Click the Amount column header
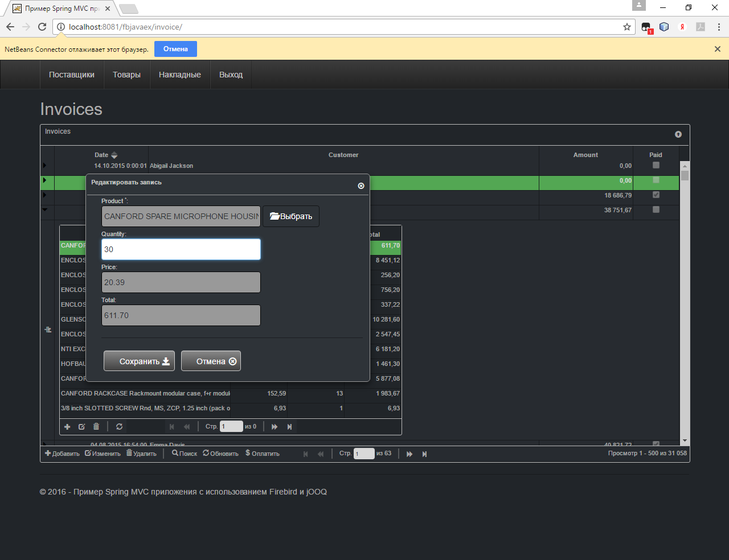 click(585, 155)
